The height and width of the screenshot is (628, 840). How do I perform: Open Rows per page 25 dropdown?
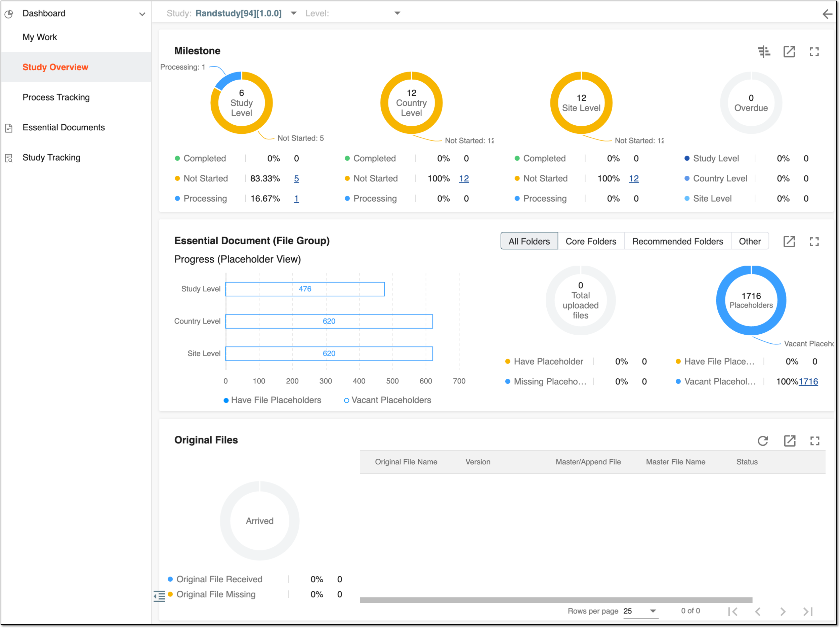640,611
